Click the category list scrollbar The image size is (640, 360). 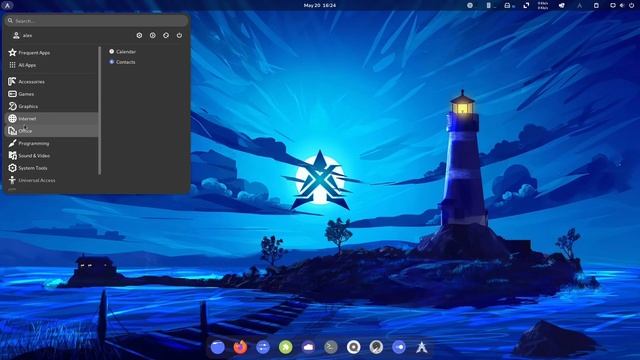click(100, 110)
